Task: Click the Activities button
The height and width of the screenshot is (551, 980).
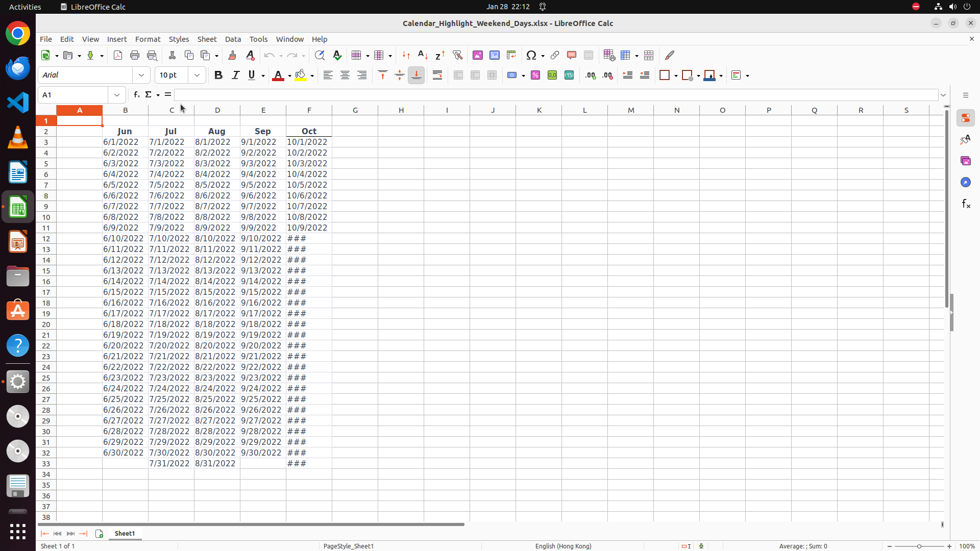Action: tap(25, 7)
